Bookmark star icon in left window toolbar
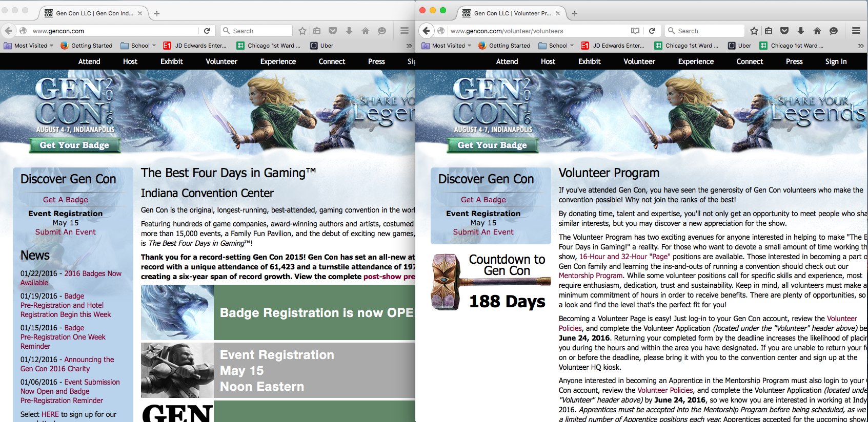 (302, 31)
